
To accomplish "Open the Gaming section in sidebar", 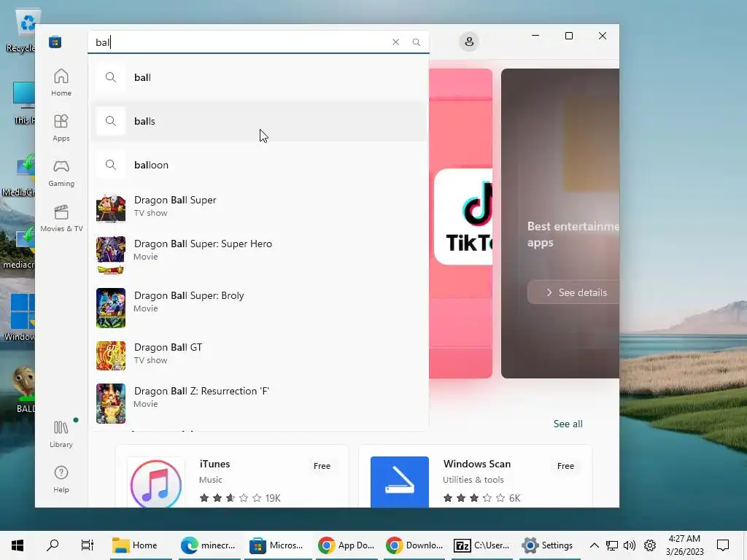I will click(61, 173).
